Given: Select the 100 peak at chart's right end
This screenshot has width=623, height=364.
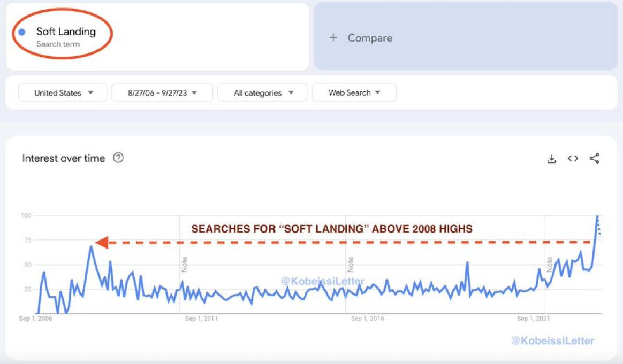Looking at the screenshot, I should pos(597,216).
